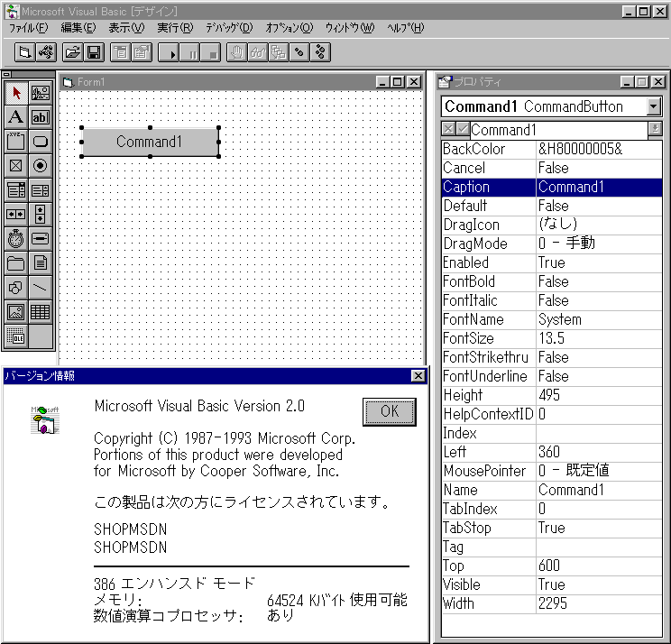Viewport: 671px width, 644px height.
Task: Select the OLE tool in toolbox
Action: pyautogui.click(x=16, y=336)
